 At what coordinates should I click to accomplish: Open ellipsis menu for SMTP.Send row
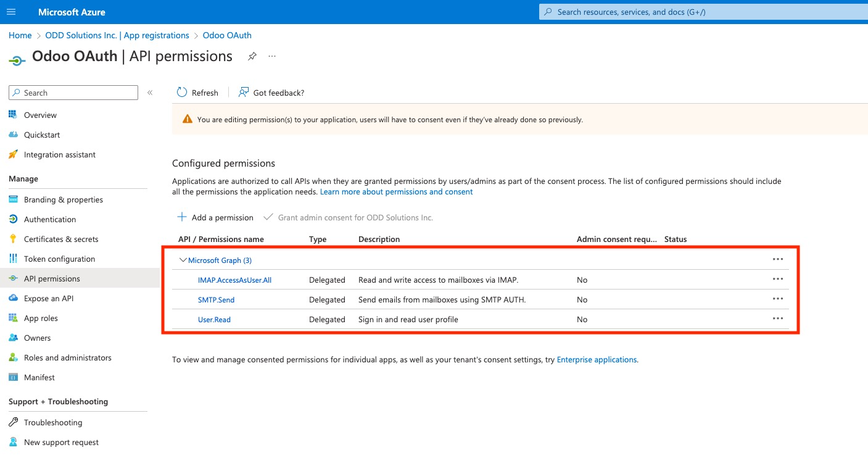778,299
